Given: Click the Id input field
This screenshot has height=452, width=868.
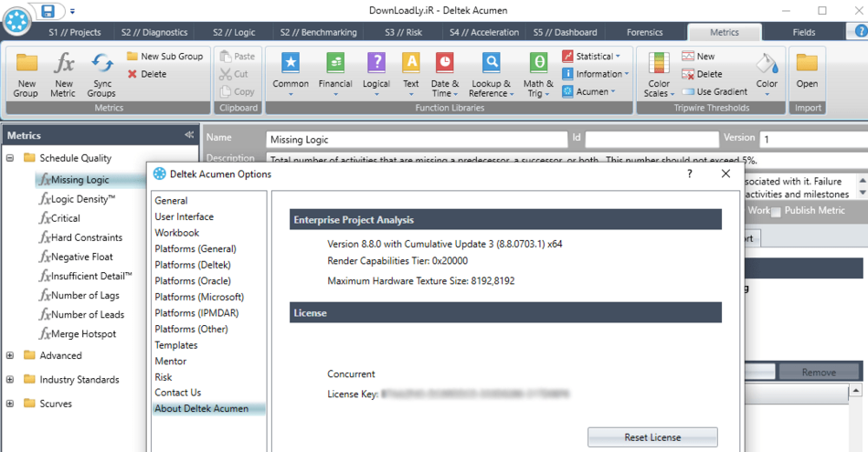Looking at the screenshot, I should (x=652, y=140).
